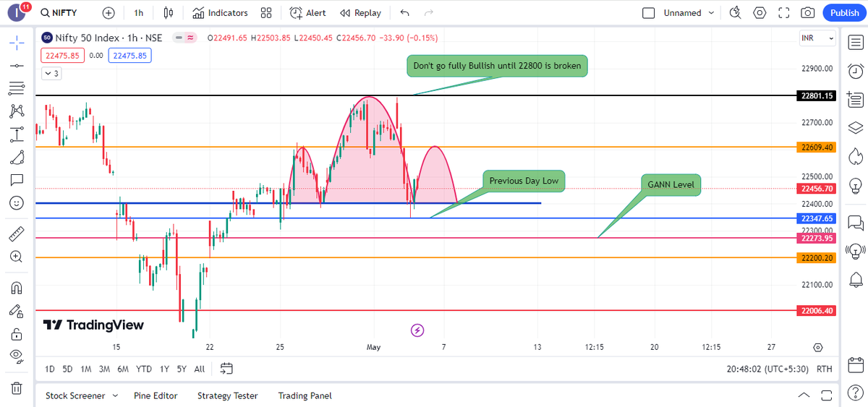
Task: Click the purple lightning event marker
Action: [x=417, y=330]
